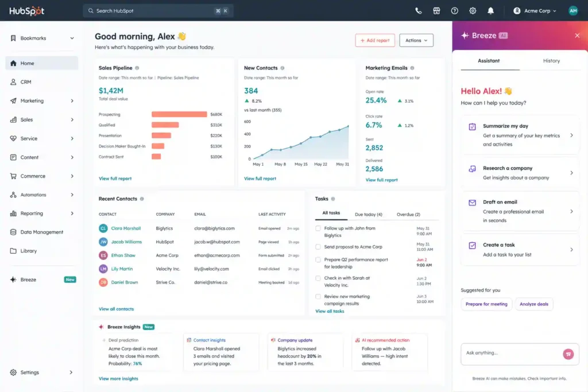Image resolution: width=588 pixels, height=392 pixels.
Task: Switch to the History tab in Breeze
Action: [551, 61]
